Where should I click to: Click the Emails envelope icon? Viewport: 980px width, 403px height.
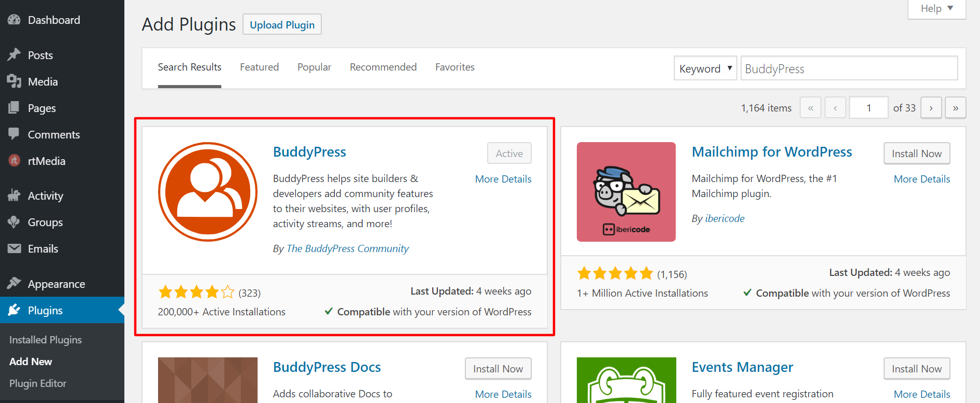coord(15,248)
